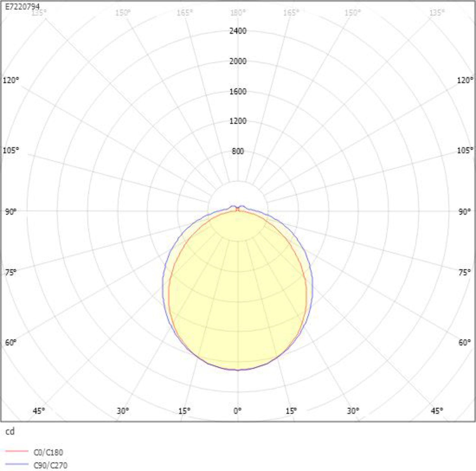
Task: Click the faded 180° label at top
Action: 238,13
